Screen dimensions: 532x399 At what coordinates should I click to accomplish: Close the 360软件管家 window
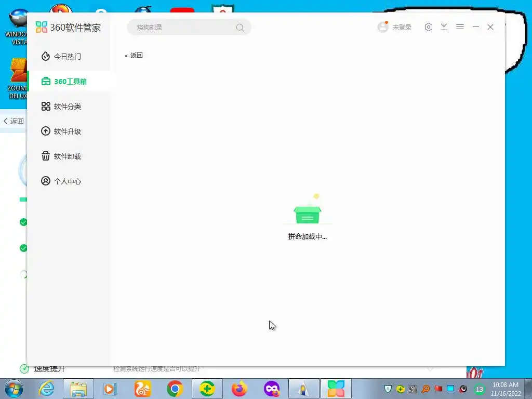pos(490,27)
